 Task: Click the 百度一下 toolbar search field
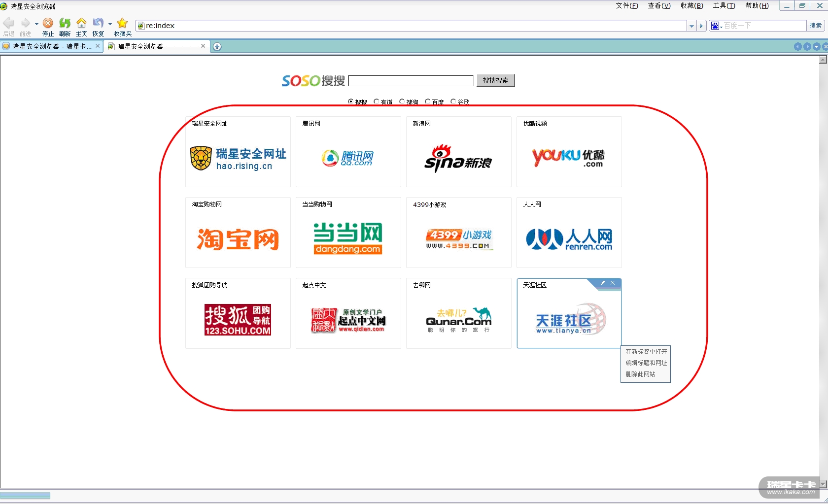click(763, 26)
